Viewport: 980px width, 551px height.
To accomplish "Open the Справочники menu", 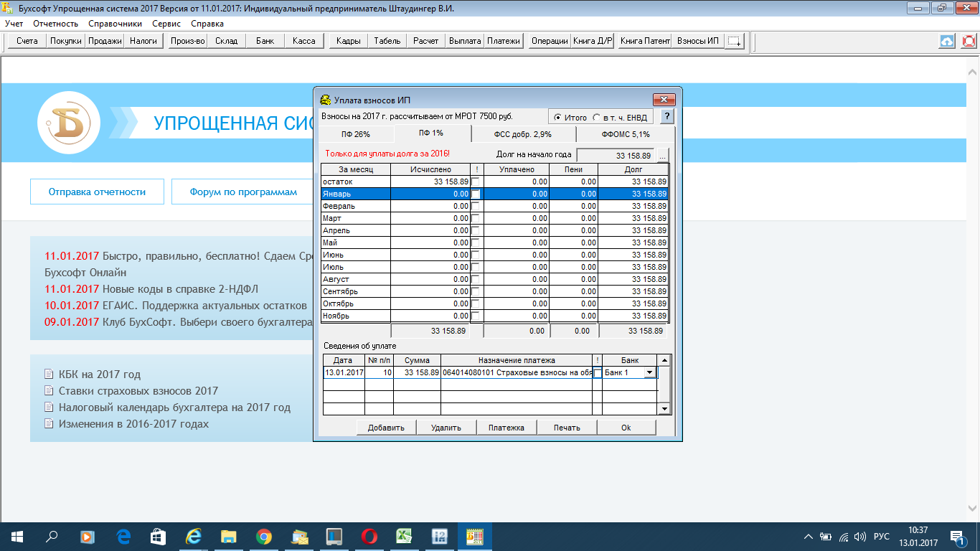I will [x=116, y=23].
